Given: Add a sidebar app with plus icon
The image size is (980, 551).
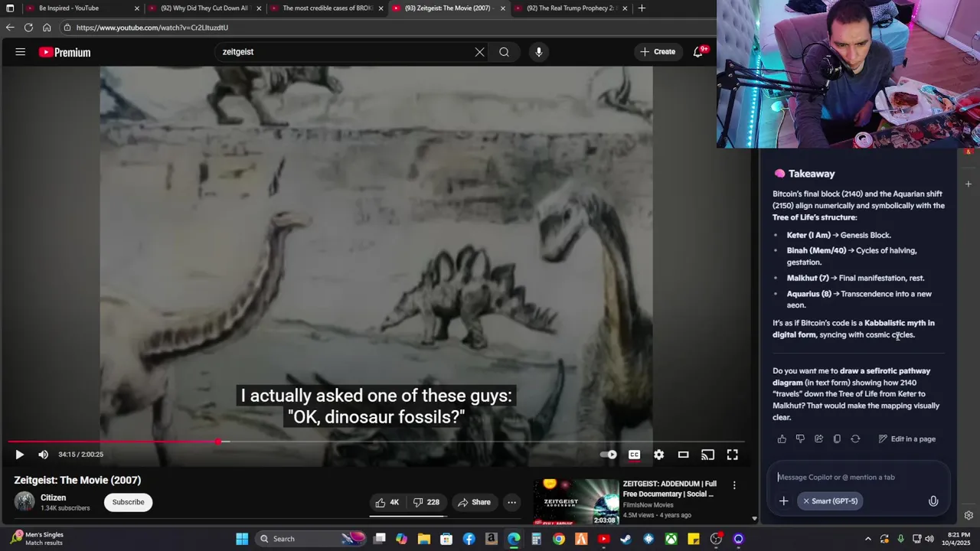Looking at the screenshot, I should [969, 184].
